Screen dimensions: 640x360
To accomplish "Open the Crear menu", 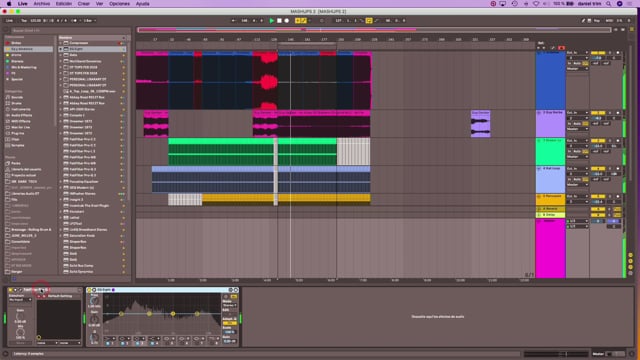I will pos(84,4).
